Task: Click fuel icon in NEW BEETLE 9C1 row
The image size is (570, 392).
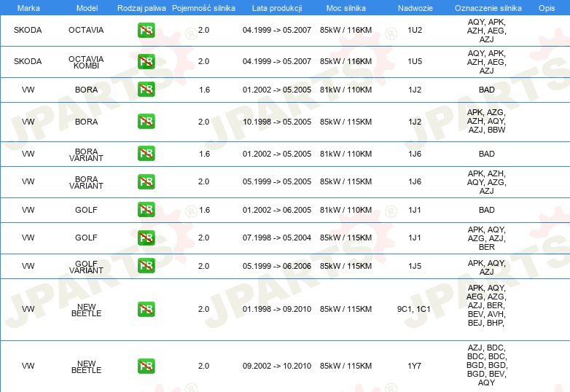Action: (x=146, y=309)
